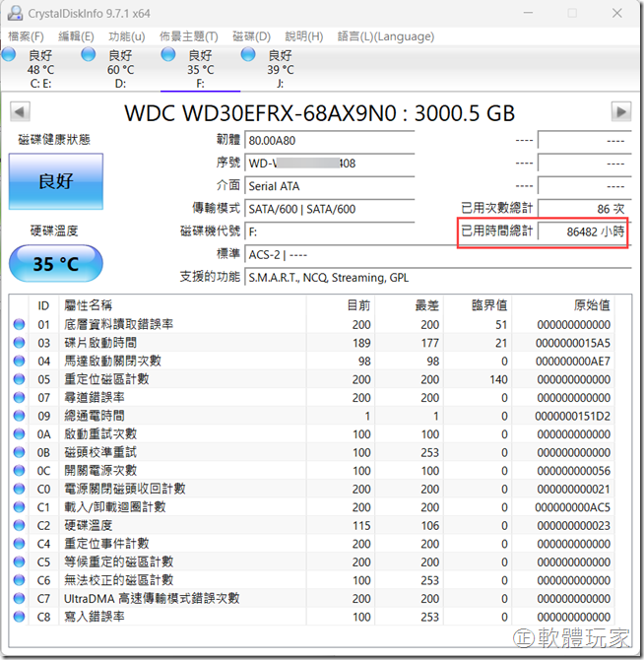The width and height of the screenshot is (644, 660).
Task: Open the 編輯(E) menu
Action: click(76, 36)
